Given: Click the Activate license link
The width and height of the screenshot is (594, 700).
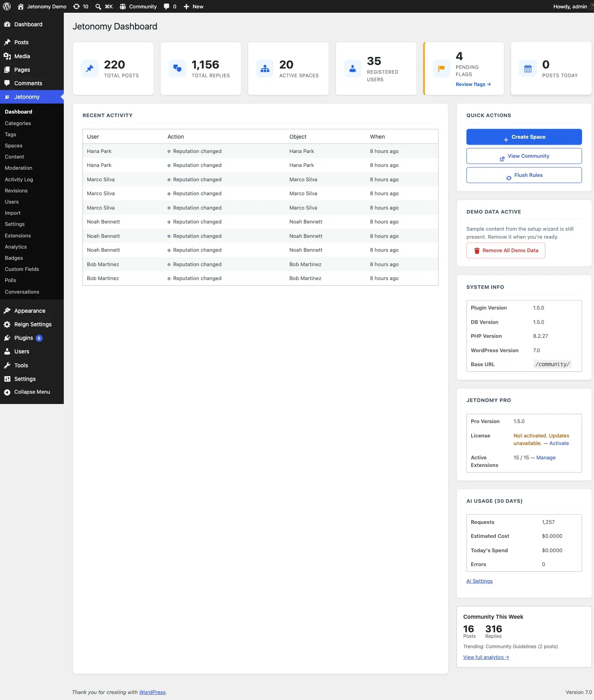Looking at the screenshot, I should click(559, 443).
